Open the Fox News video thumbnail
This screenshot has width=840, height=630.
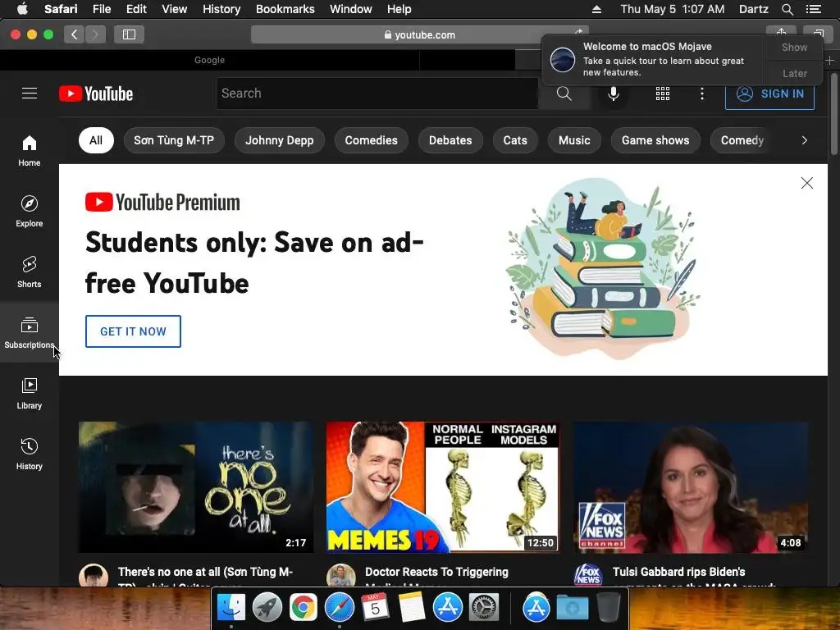[691, 487]
